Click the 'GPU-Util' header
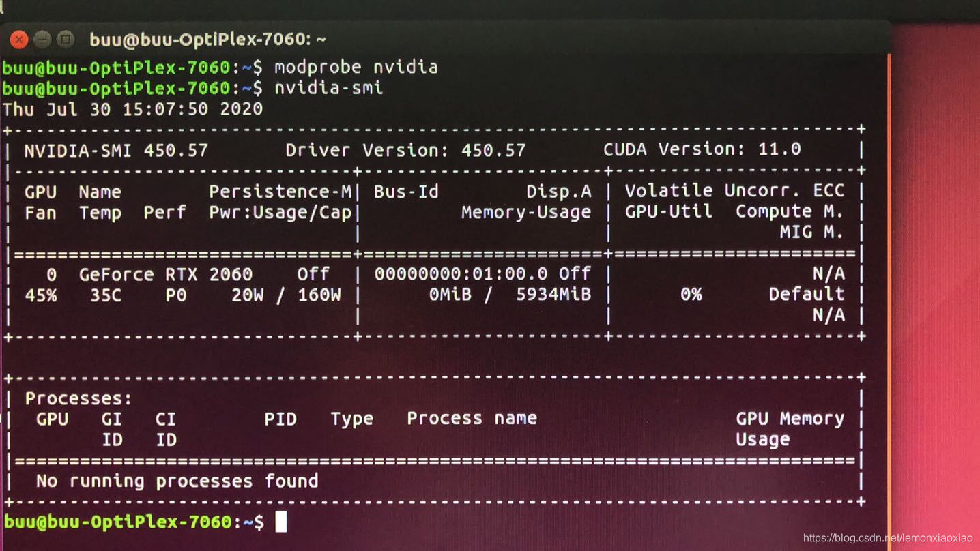Screen dimensions: 980x551 point(669,212)
